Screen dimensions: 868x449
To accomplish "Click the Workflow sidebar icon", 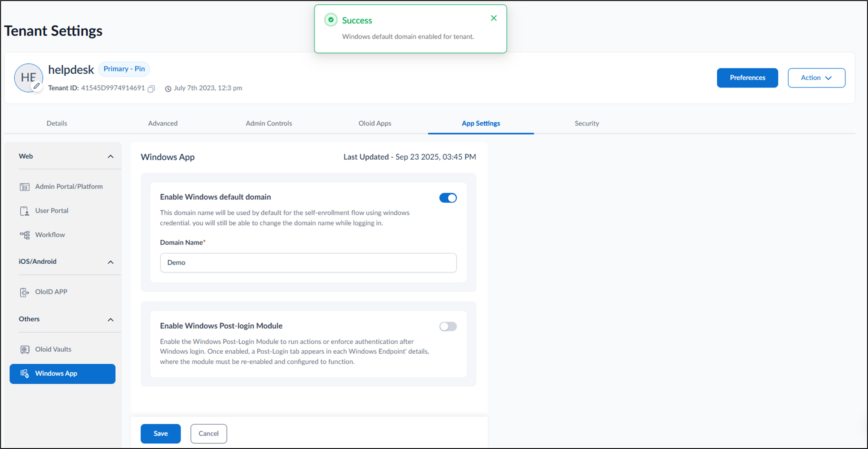I will pyautogui.click(x=25, y=235).
